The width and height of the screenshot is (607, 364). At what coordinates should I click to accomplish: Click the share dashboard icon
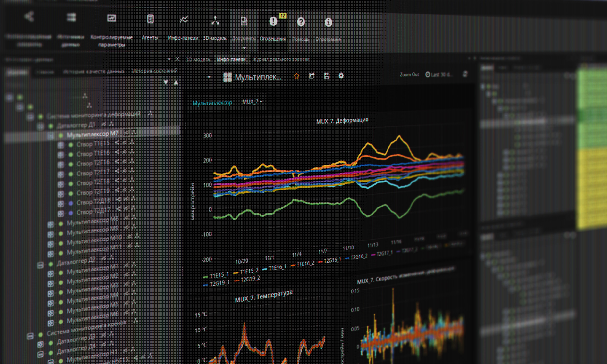pos(312,76)
